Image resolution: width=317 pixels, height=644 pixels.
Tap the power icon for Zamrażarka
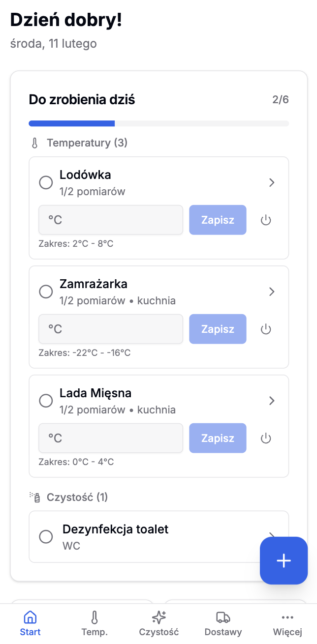click(266, 329)
